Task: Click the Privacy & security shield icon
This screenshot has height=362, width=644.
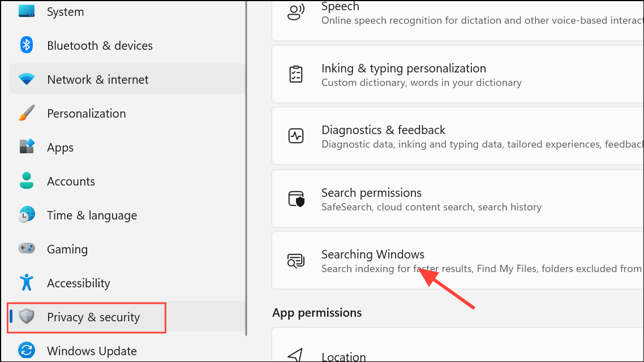Action: tap(27, 317)
